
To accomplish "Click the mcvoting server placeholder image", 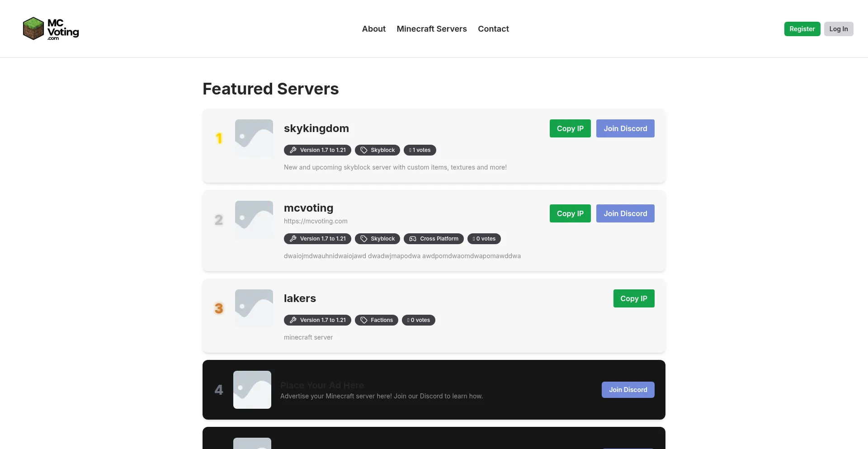I will (x=254, y=220).
